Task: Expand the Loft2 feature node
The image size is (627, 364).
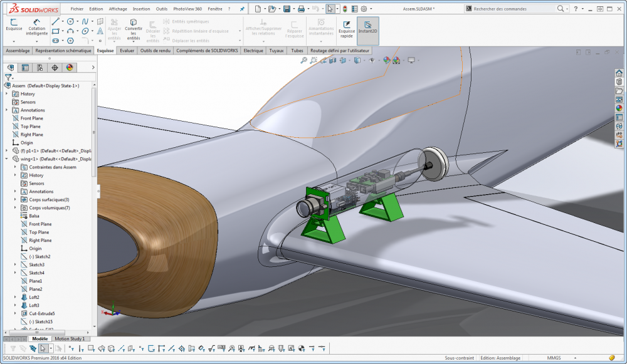Action: click(x=15, y=297)
